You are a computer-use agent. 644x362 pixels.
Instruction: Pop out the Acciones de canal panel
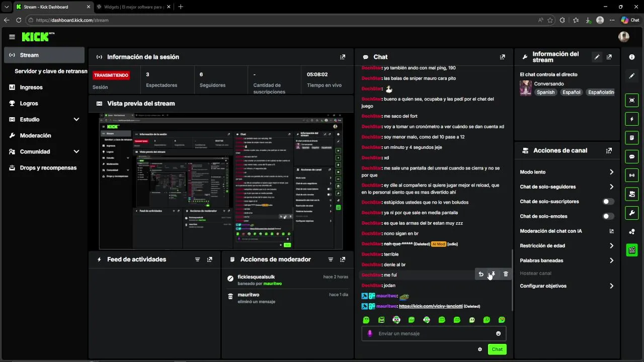pos(609,150)
